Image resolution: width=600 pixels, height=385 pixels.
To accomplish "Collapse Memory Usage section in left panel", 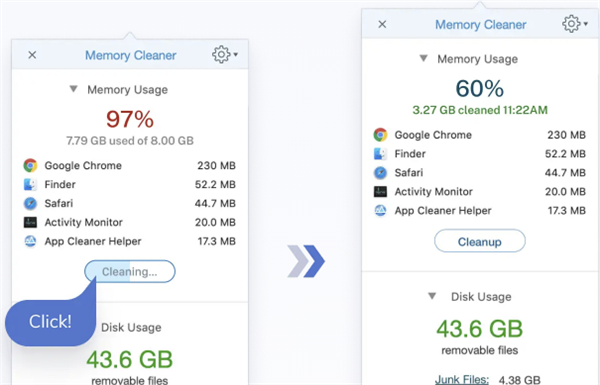I will [x=73, y=89].
